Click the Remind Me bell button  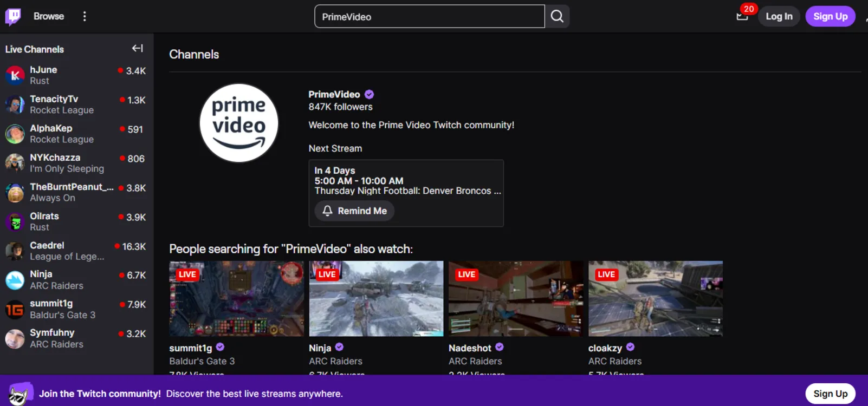354,211
